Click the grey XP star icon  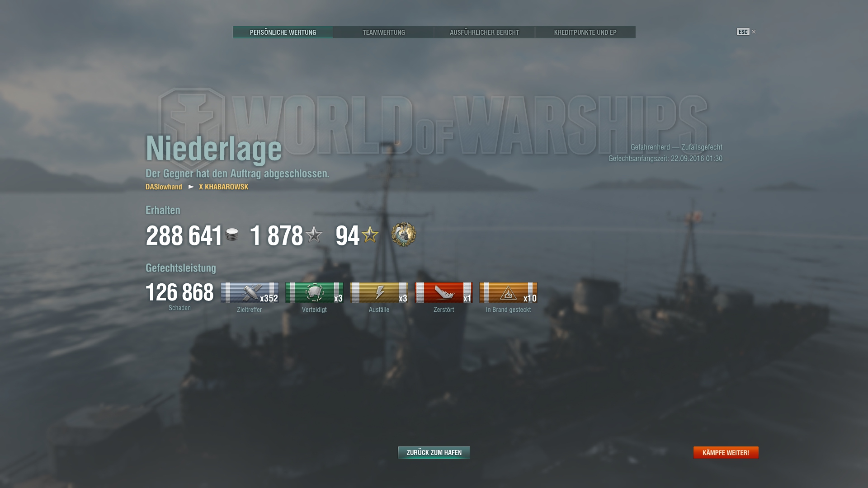tap(314, 235)
